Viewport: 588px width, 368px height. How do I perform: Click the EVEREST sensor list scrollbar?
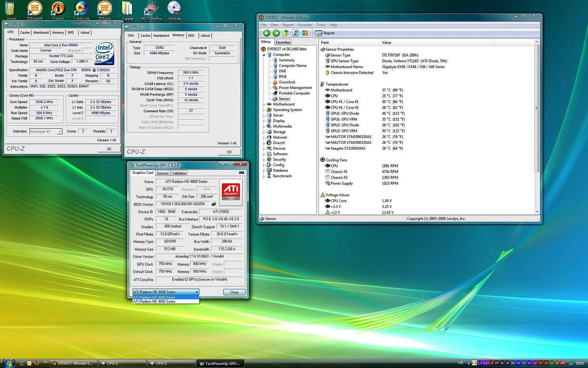click(x=537, y=108)
